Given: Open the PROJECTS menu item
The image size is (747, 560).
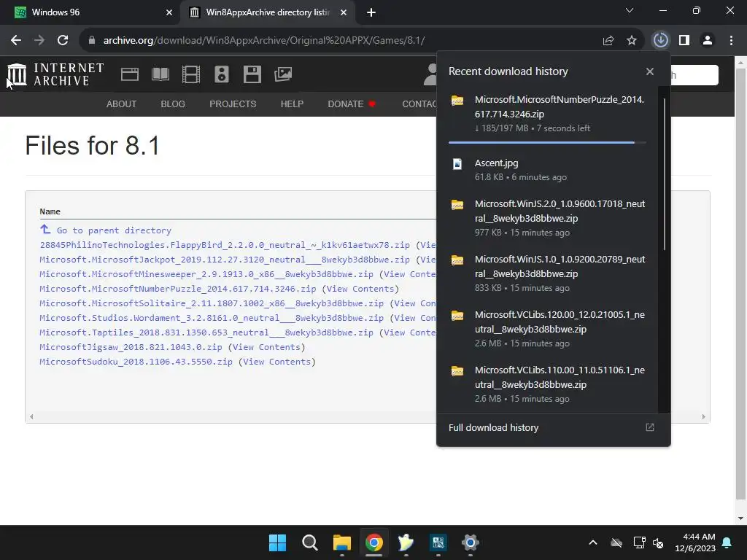Looking at the screenshot, I should click(x=233, y=104).
